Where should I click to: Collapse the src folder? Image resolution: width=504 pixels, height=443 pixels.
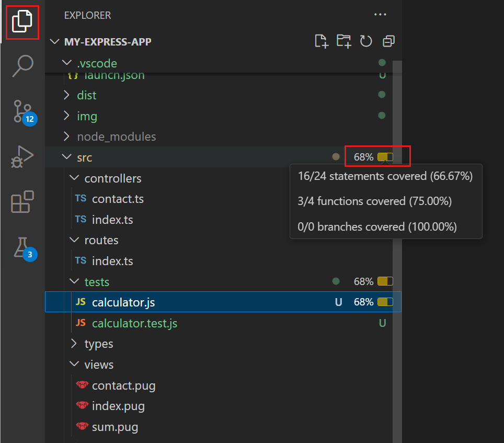(x=66, y=156)
